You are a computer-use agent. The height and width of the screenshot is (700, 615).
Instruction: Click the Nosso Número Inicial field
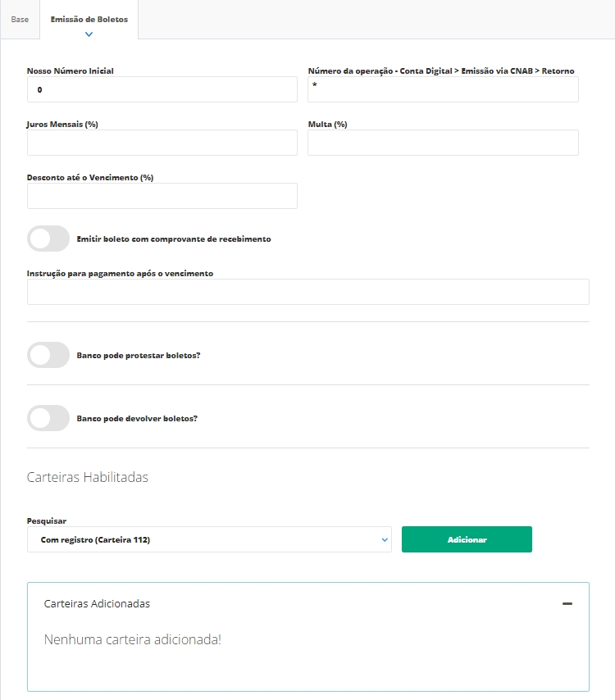[162, 89]
